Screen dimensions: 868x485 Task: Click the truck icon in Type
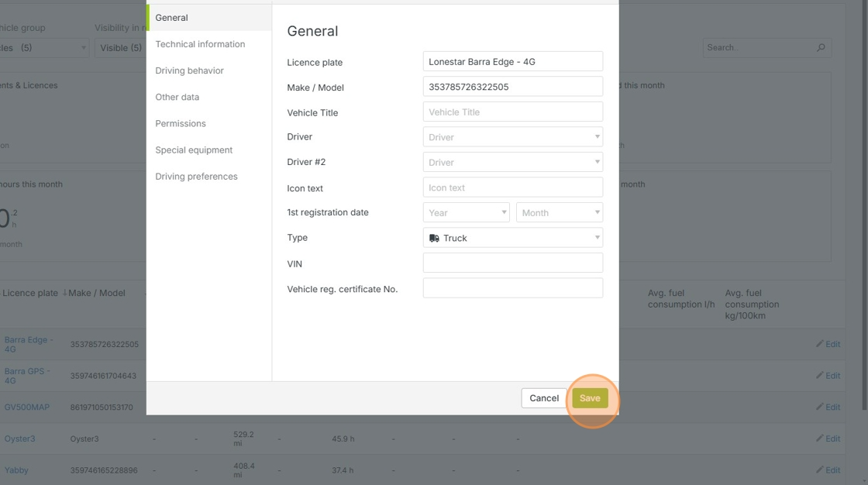click(x=434, y=238)
